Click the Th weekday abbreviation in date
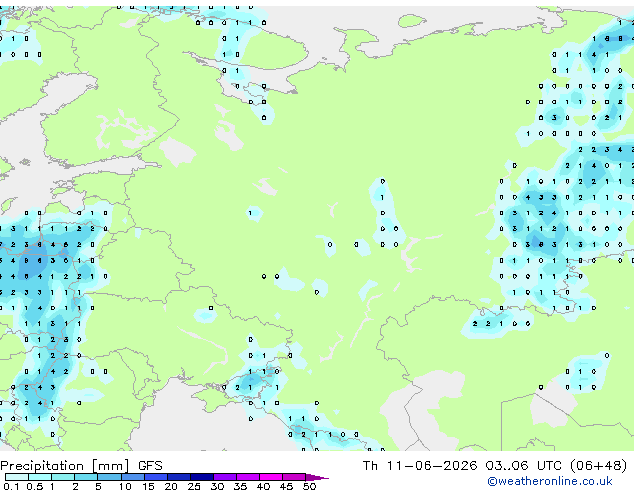634x490 pixels. pos(370,466)
